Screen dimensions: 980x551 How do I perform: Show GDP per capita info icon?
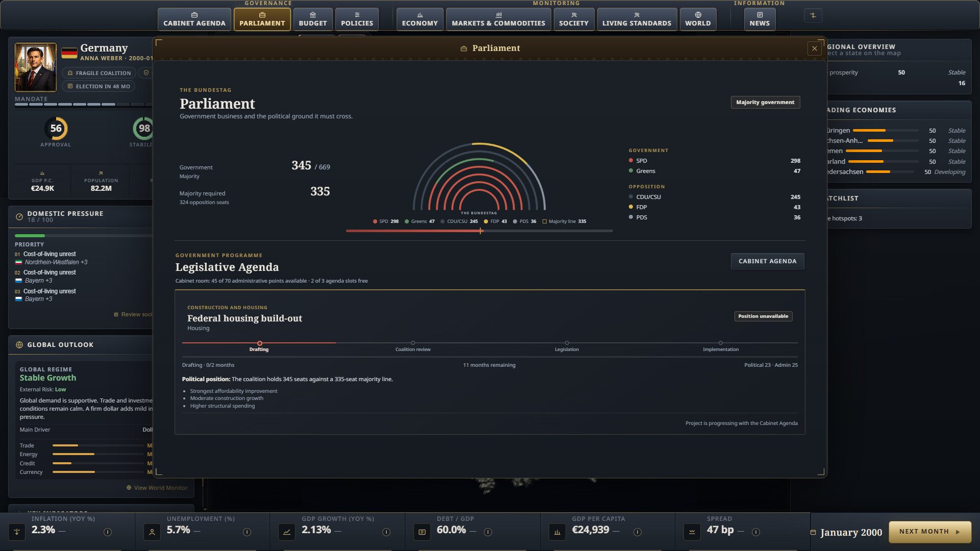[x=638, y=532]
